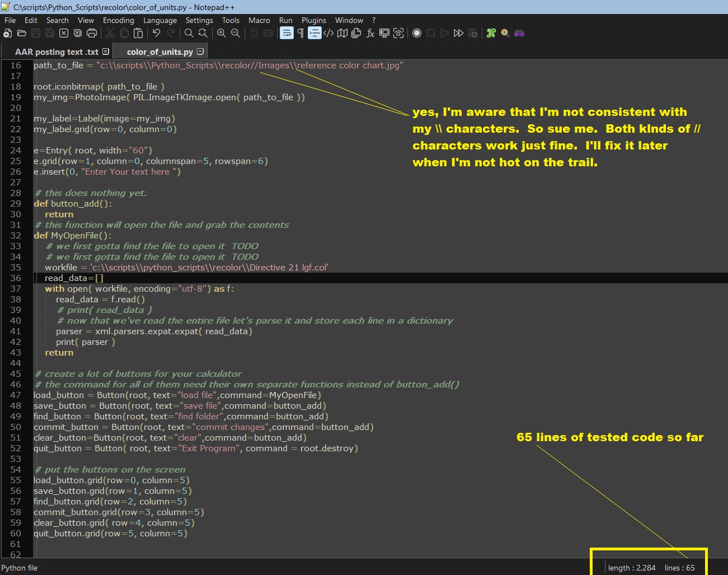Click line number 36 in margin
Image resolution: width=728 pixels, height=575 pixels.
16,278
